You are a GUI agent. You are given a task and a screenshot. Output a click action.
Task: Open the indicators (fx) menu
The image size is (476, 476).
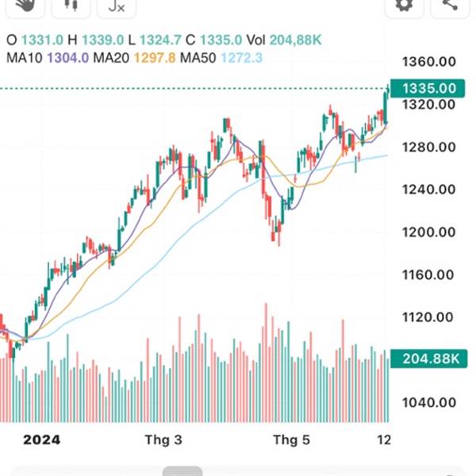tap(116, 6)
